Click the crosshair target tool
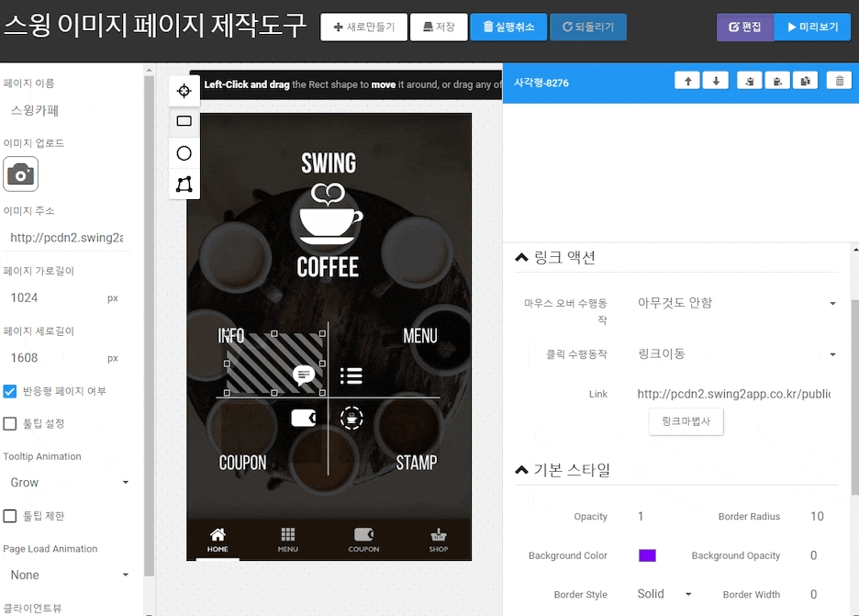 [184, 90]
